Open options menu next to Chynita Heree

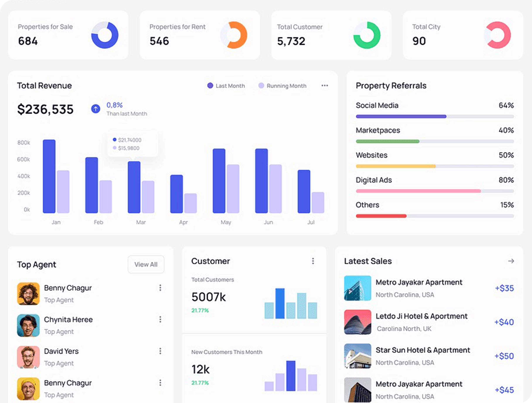[x=160, y=319]
